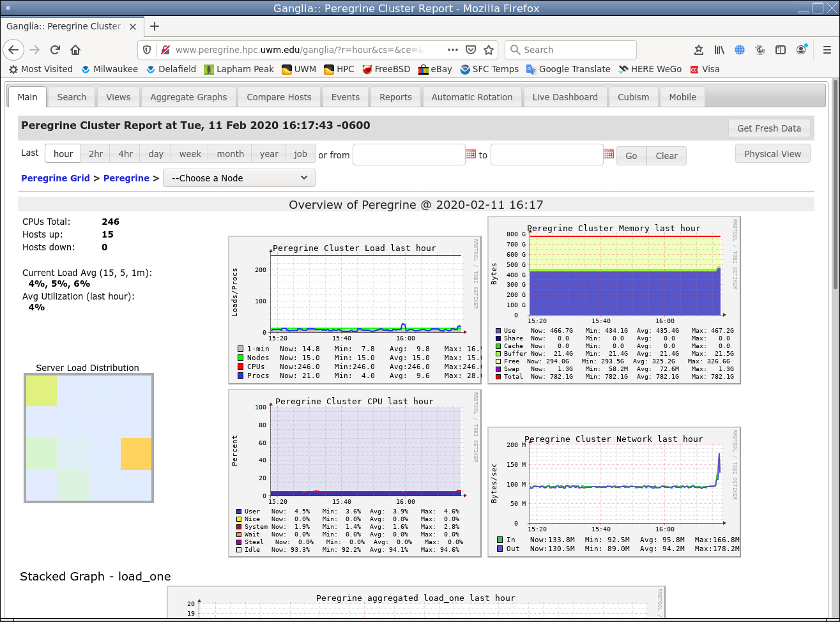This screenshot has height=622, width=840.
Task: Open the bookmarks star toolbar icon
Action: 699,50
